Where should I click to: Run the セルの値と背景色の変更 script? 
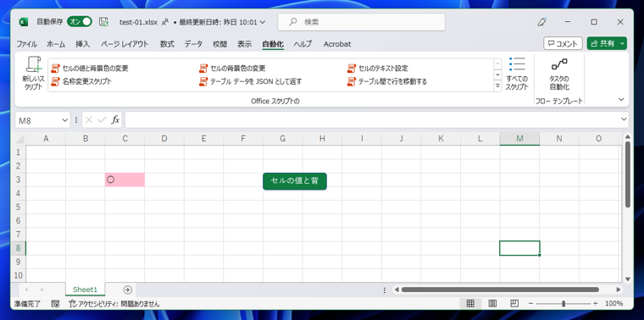90,68
